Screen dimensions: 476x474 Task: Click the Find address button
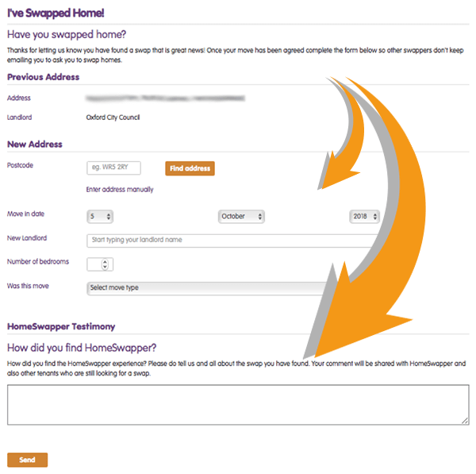(190, 168)
